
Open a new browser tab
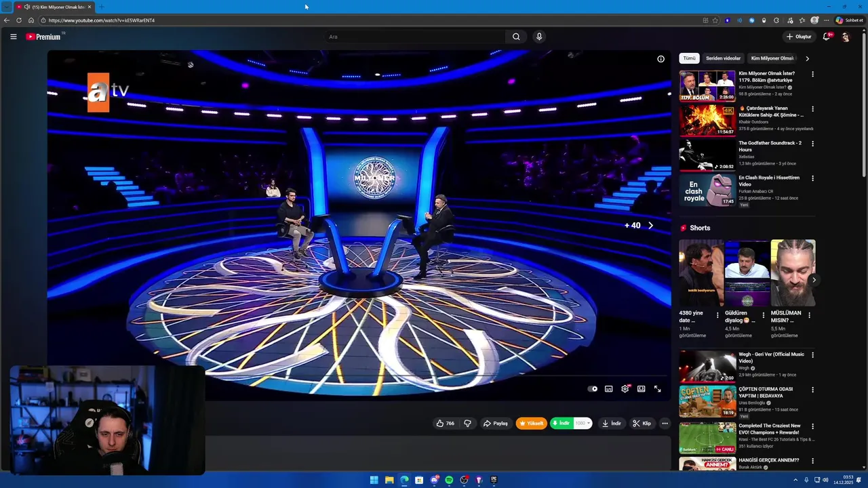coord(101,7)
